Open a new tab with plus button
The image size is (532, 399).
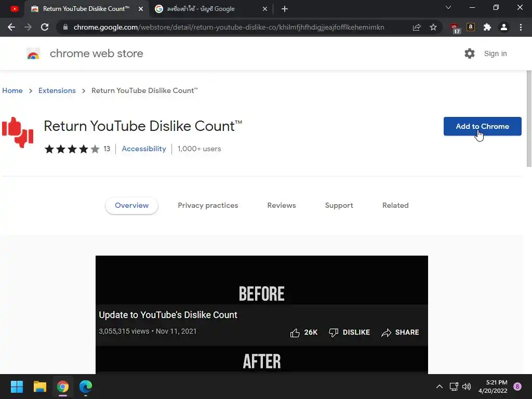[x=285, y=9]
